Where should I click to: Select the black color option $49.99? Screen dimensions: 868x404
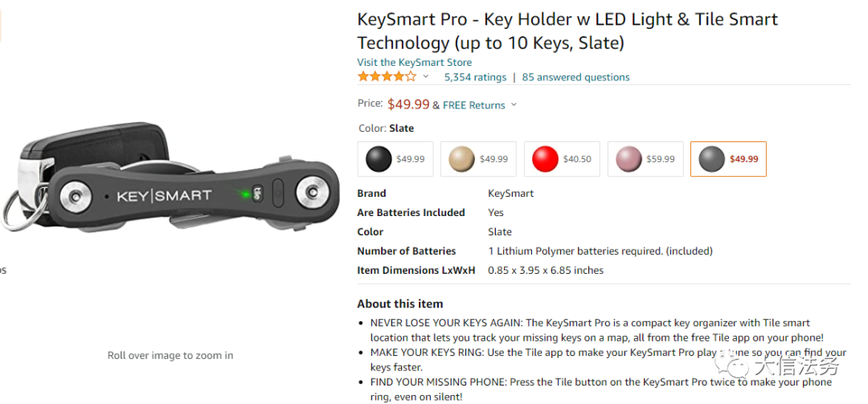click(x=396, y=159)
